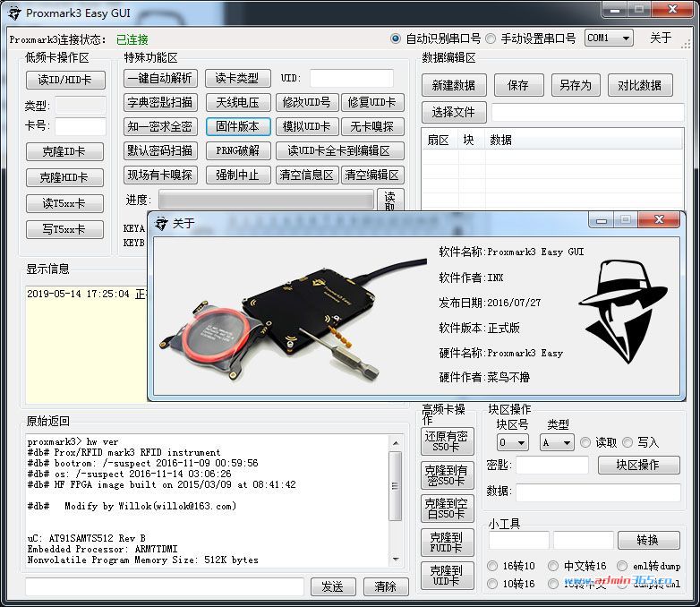Click the 克隆到FUID卡 button
The width and height of the screenshot is (700, 607).
[x=447, y=543]
